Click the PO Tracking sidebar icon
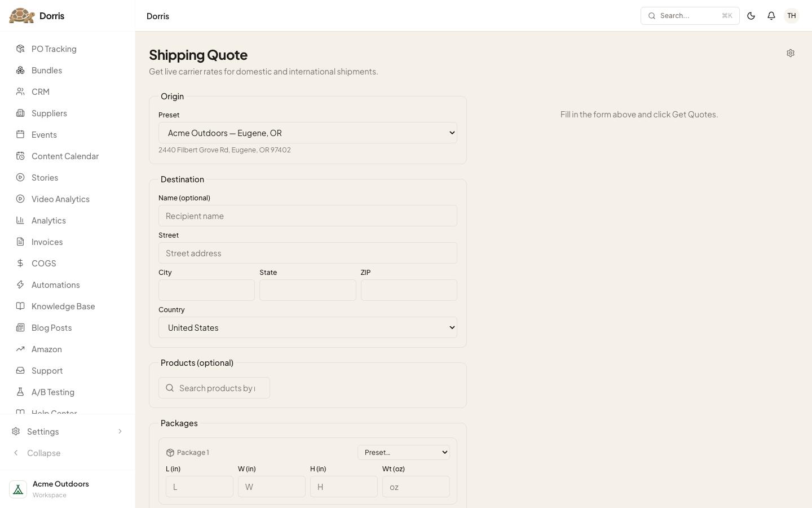 coord(20,49)
